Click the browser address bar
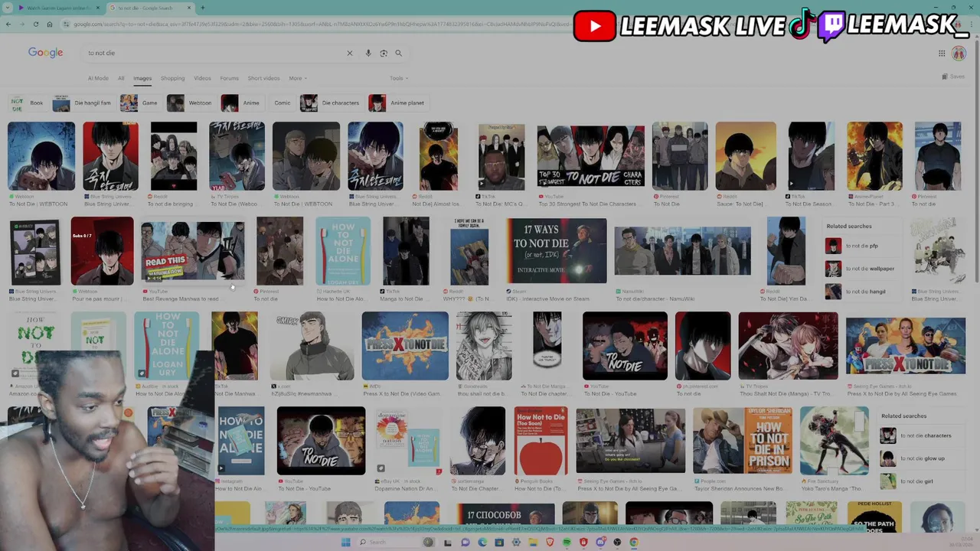 click(322, 24)
